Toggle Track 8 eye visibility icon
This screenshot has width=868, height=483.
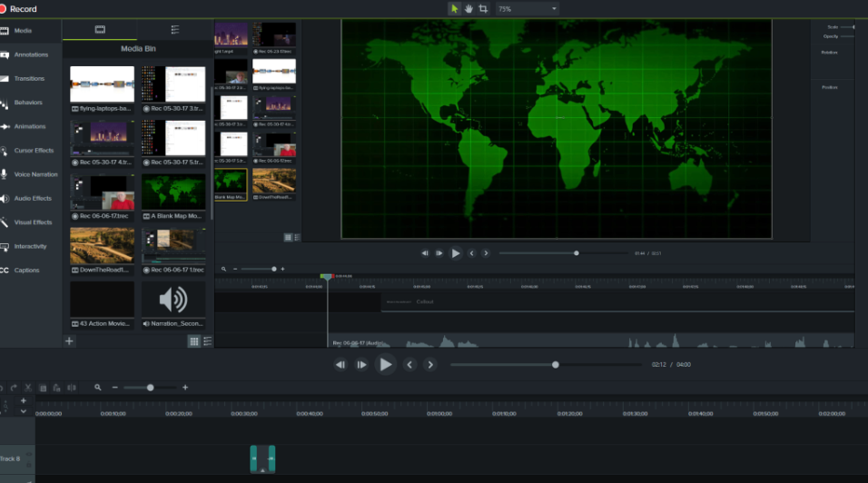point(29,455)
